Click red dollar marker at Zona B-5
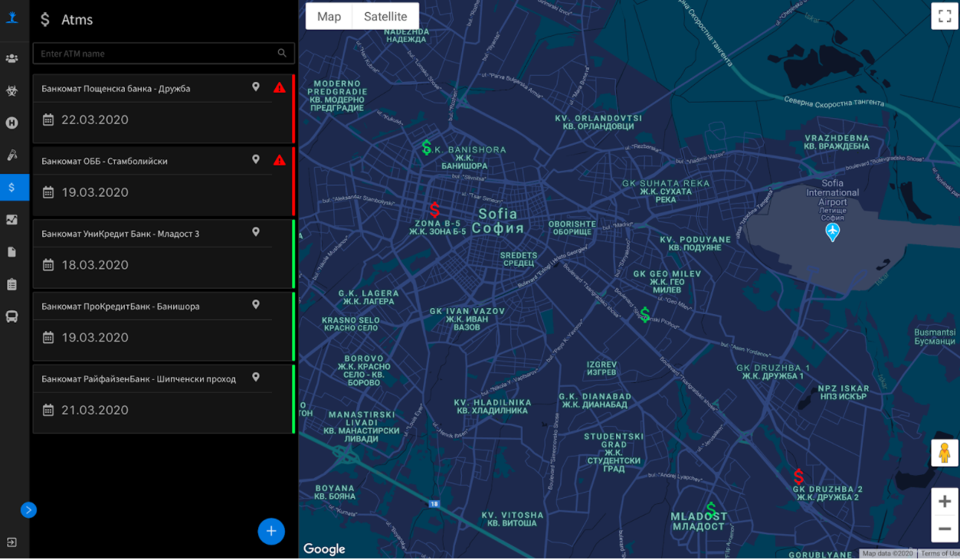 [434, 209]
